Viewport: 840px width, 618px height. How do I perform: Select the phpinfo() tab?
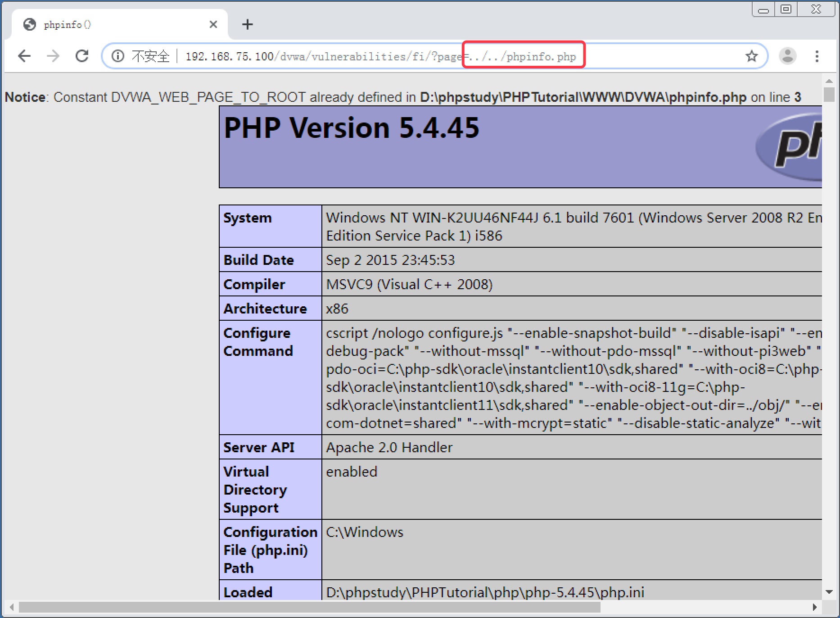tap(120, 24)
